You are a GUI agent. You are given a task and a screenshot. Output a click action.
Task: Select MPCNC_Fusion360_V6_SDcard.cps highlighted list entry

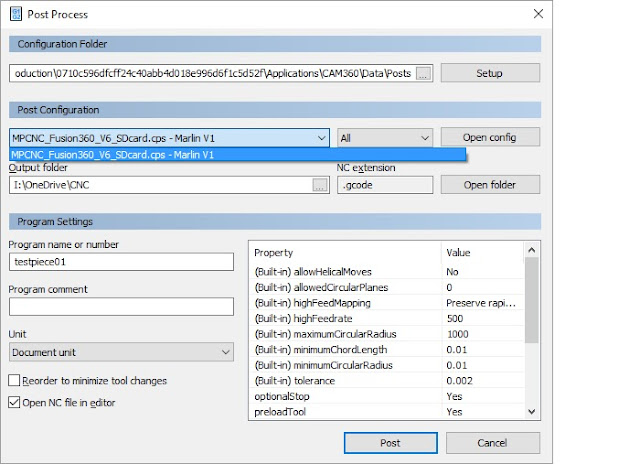pyautogui.click(x=238, y=155)
